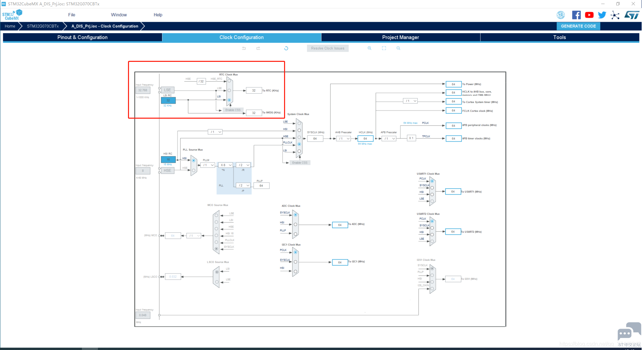Select SYSCLK in the I2C1 Clock Mux
Screen dimensions: 644x350
pyautogui.click(x=295, y=262)
